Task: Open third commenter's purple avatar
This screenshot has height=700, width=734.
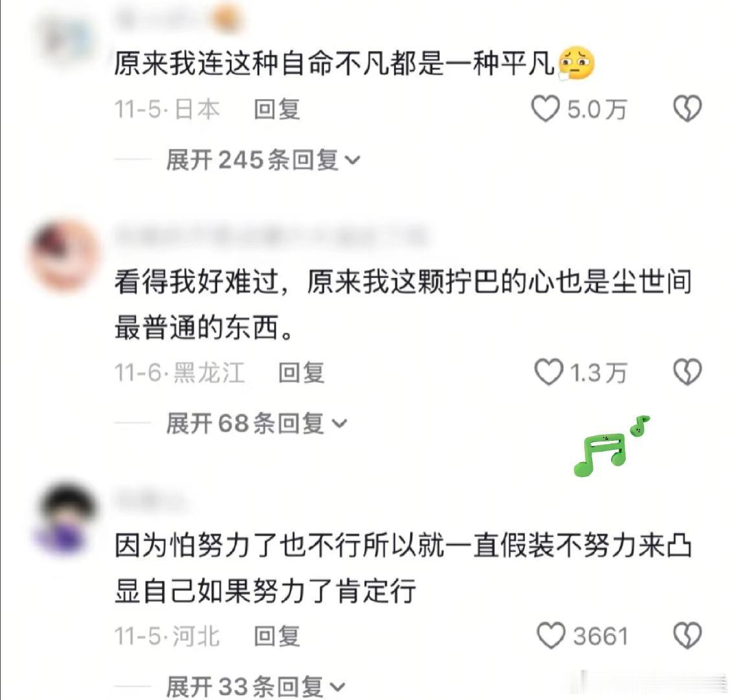Action: point(65,520)
